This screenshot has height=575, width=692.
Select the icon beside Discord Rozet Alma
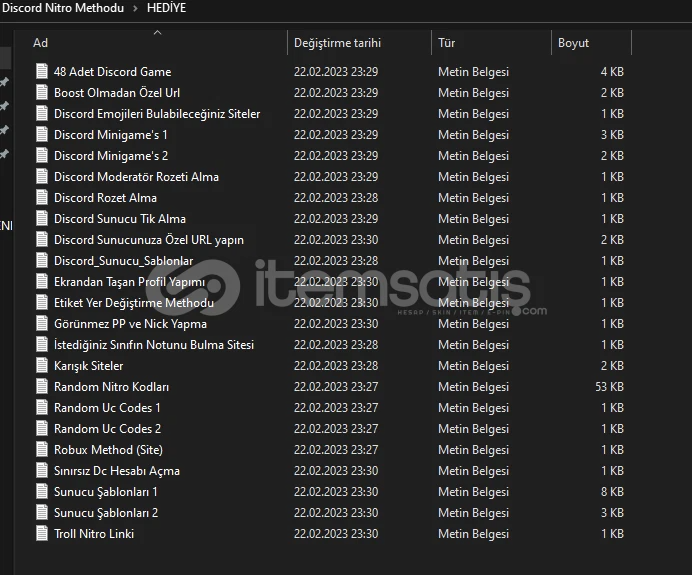42,198
